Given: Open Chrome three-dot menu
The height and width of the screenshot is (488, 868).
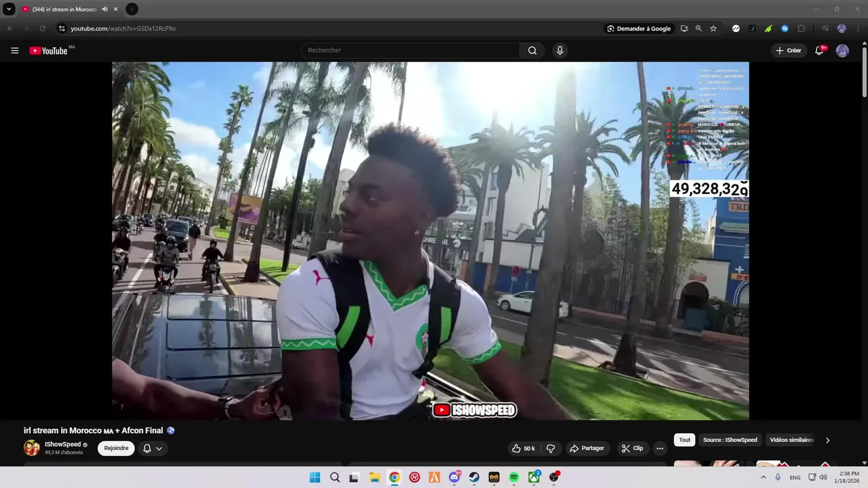Looking at the screenshot, I should point(858,28).
